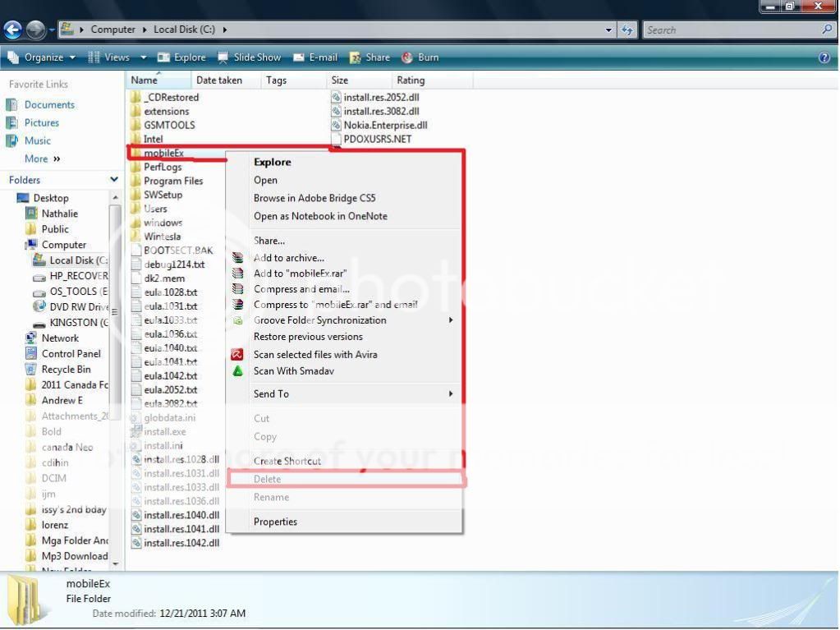The height and width of the screenshot is (630, 840).
Task: Select Nathalie in the Folders tree
Action: (52, 214)
